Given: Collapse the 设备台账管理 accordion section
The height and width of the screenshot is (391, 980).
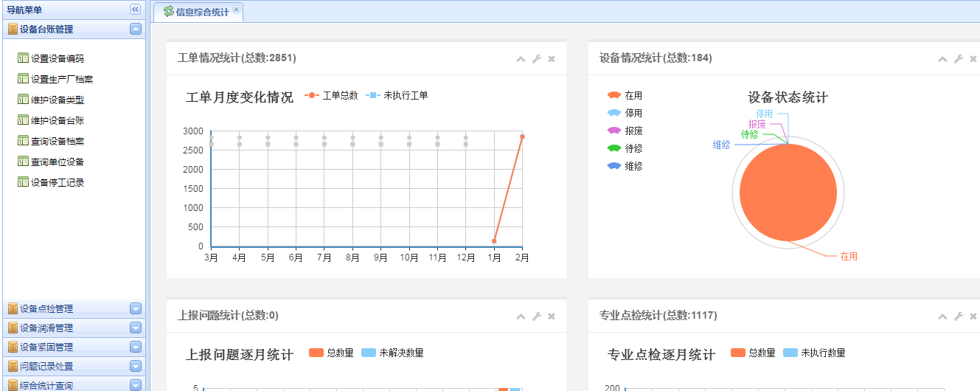Looking at the screenshot, I should 135,30.
